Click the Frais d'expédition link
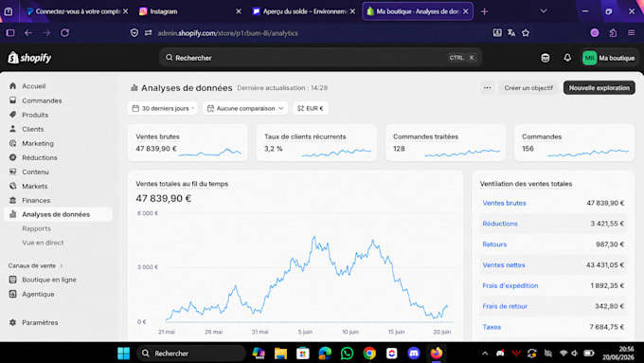 pos(510,285)
